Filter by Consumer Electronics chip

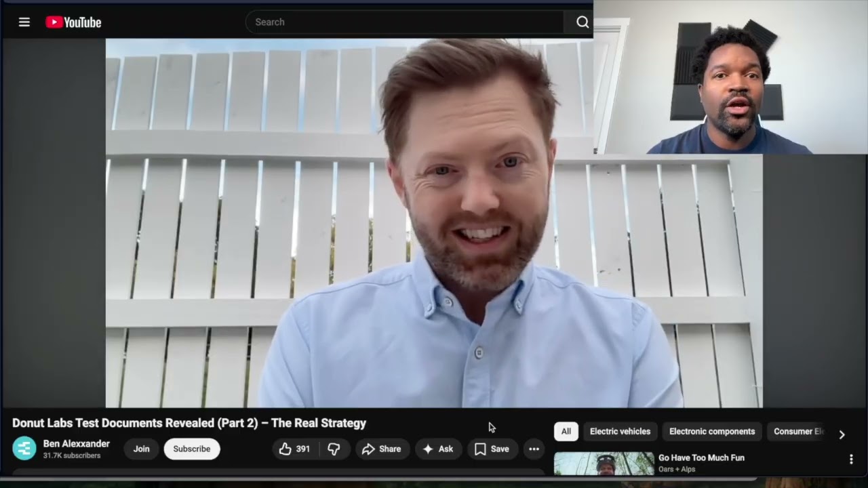796,431
